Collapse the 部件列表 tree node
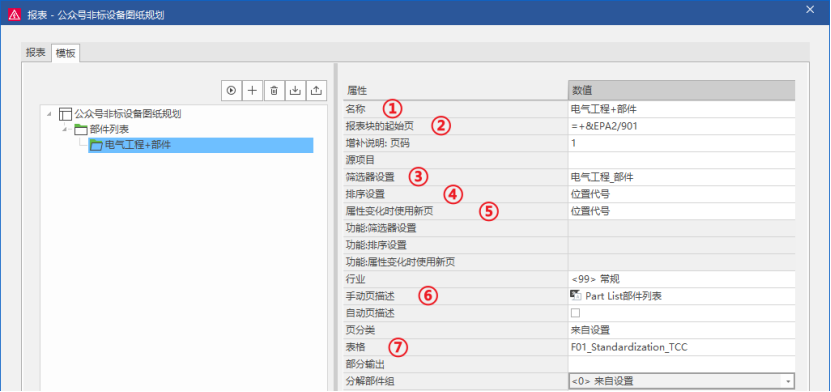Viewport: 831px width, 392px height. (65, 129)
